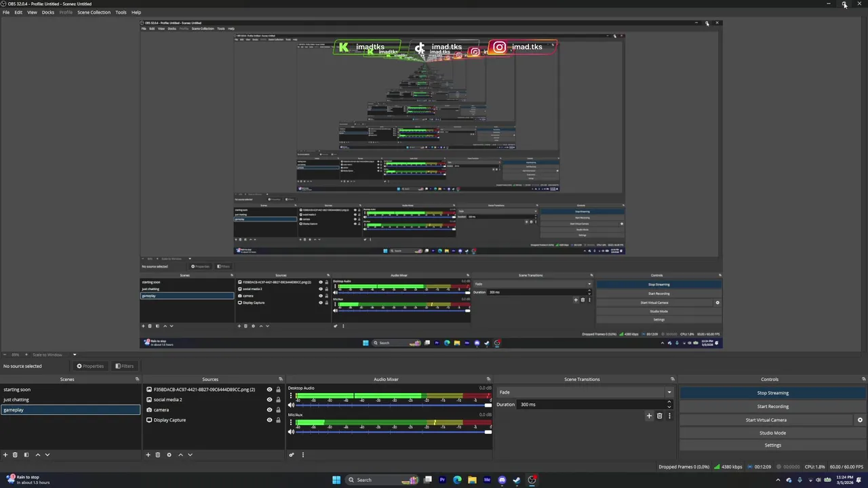This screenshot has width=868, height=488.
Task: Open the scene transition properties three-dot menu
Action: 669,415
